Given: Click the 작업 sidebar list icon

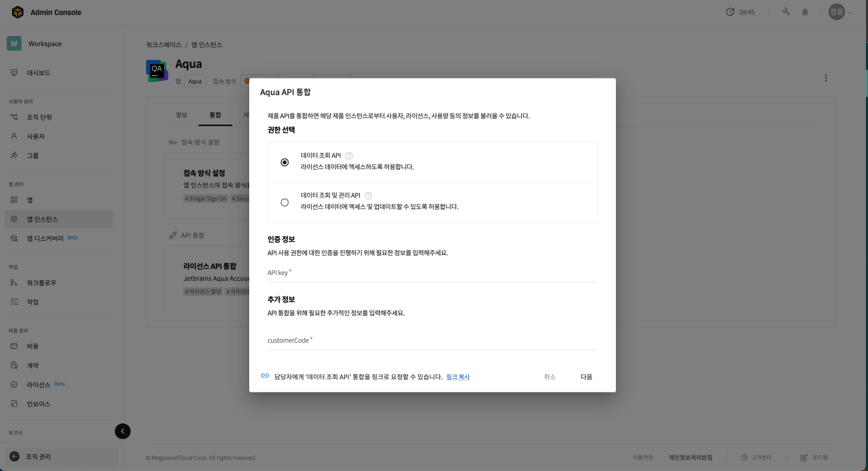Looking at the screenshot, I should pos(14,302).
